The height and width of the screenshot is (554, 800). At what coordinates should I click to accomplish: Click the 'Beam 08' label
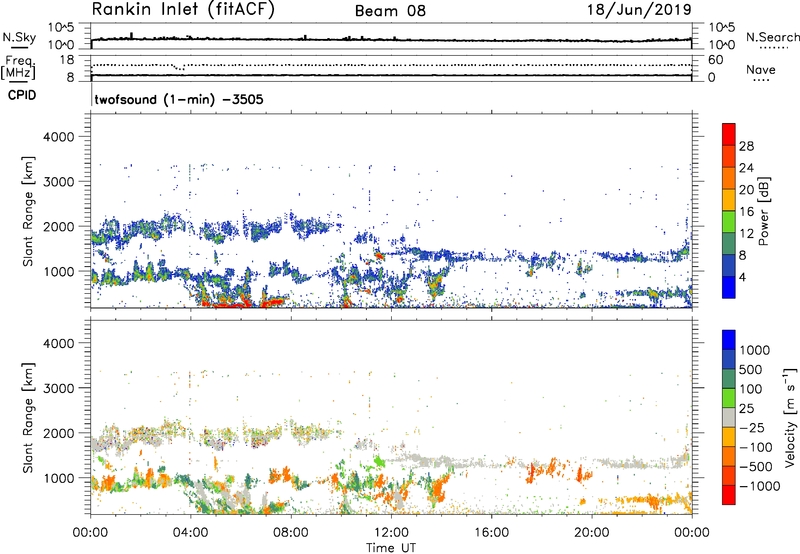point(390,11)
